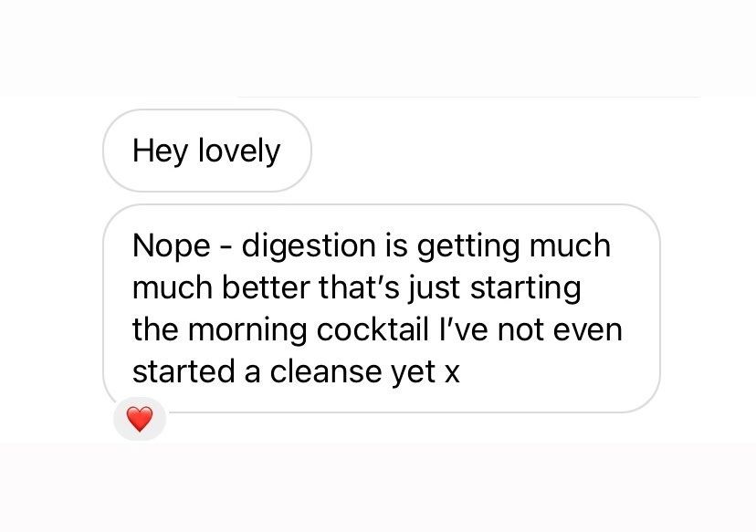Click the word 'lovely' in first bubble
756x532 pixels.
coord(239,151)
